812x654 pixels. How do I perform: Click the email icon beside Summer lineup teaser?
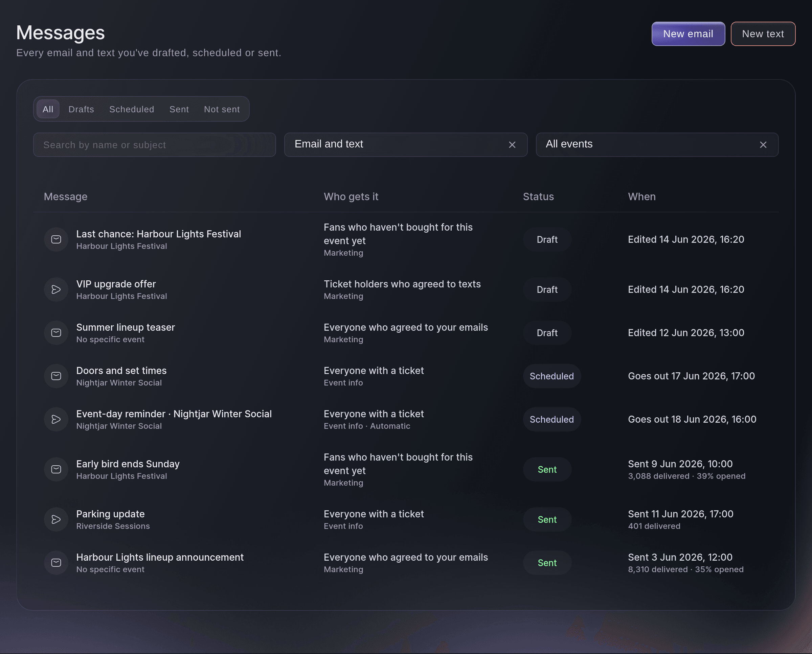click(56, 333)
